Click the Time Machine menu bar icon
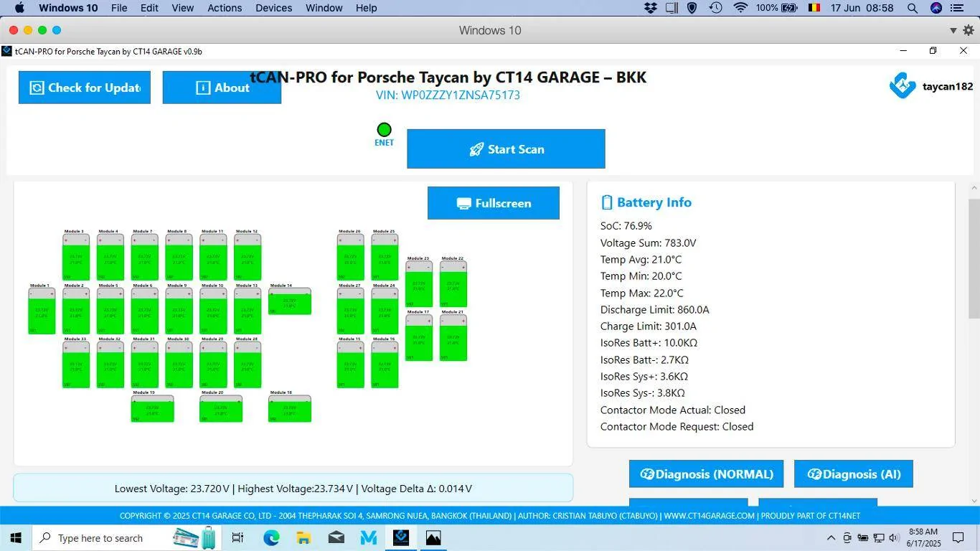The image size is (980, 551). click(715, 8)
